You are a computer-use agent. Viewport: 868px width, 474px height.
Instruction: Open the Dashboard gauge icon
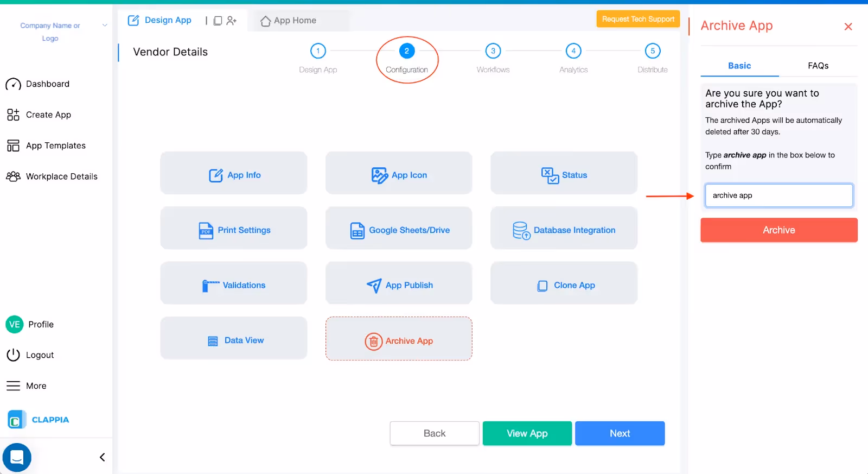pos(13,84)
